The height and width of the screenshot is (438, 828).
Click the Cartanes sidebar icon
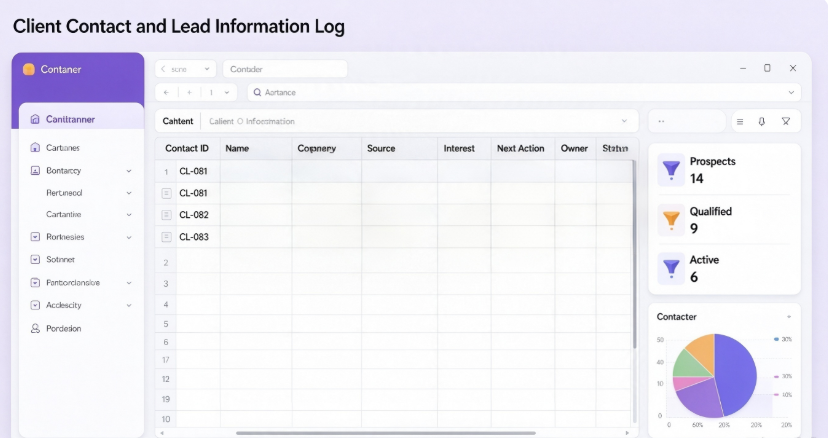pyautogui.click(x=35, y=147)
